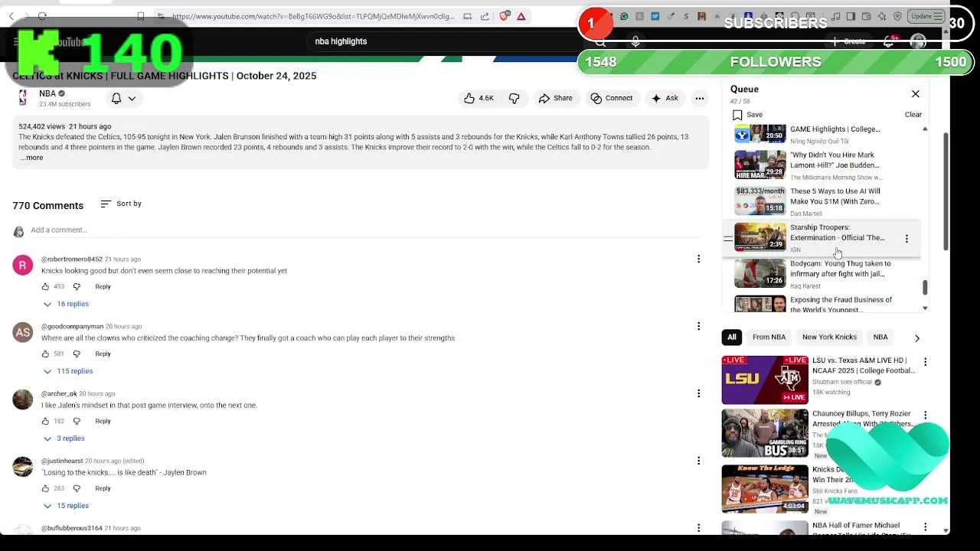The height and width of the screenshot is (551, 980).
Task: Play 'These 5 Ways to Use AI' queue video
Action: click(822, 201)
